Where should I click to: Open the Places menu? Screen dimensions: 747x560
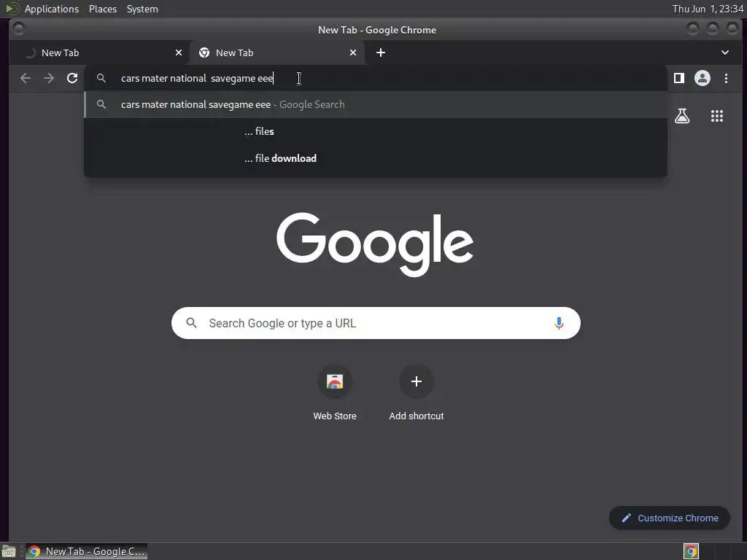[x=102, y=9]
